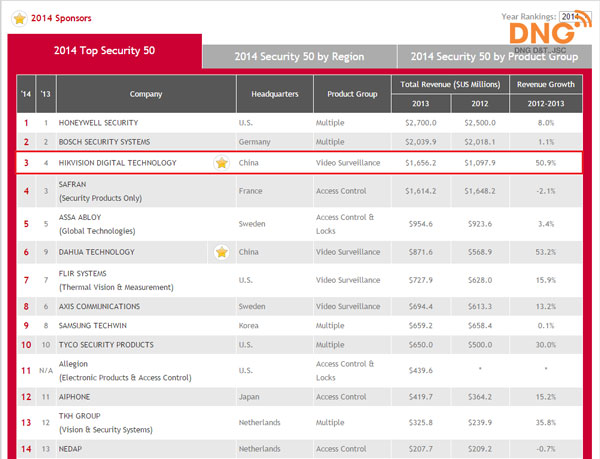The height and width of the screenshot is (459, 600).
Task: Click the Product Group column header
Action: click(x=352, y=94)
